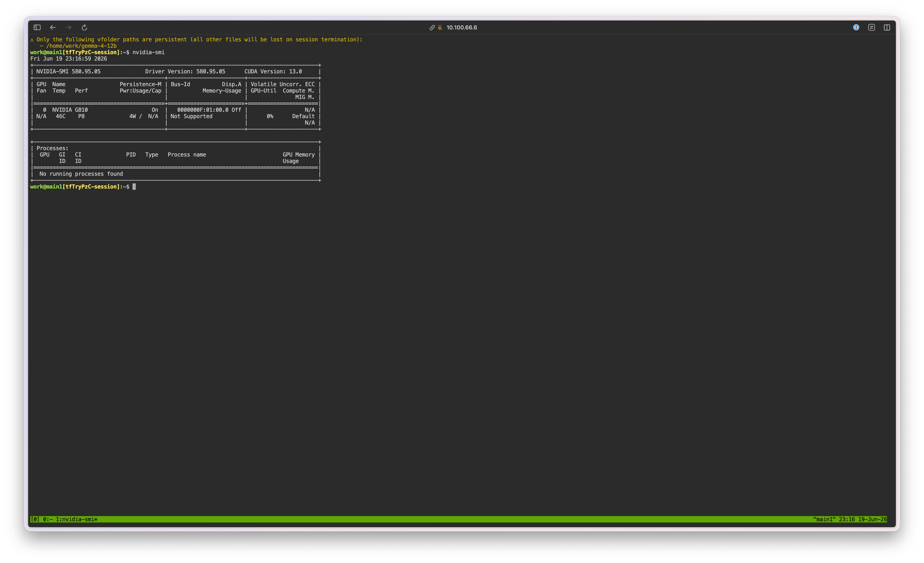Screen dimensions: 924x563
Task: Click the insecure lock warning icon
Action: pos(440,27)
